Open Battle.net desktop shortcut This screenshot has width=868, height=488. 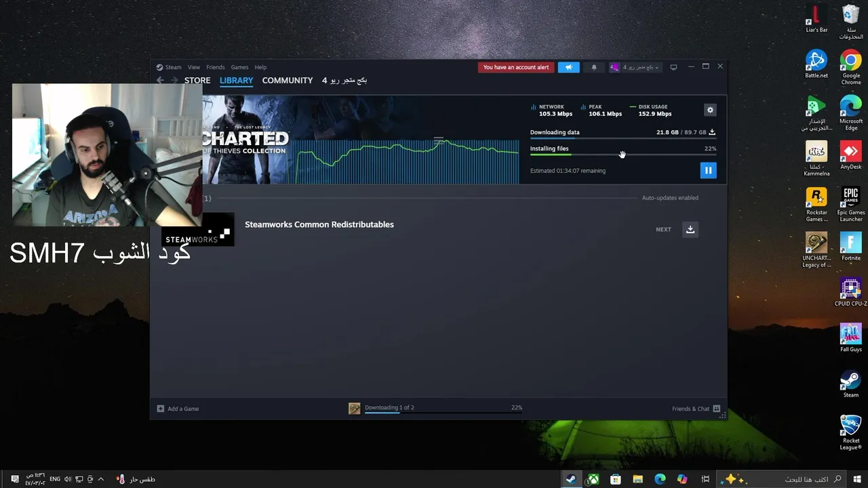coord(816,64)
